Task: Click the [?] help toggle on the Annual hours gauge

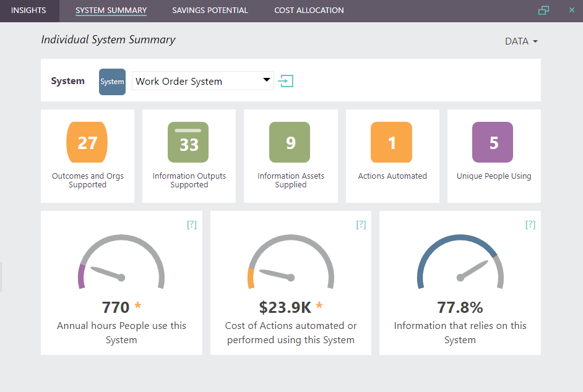Action: click(192, 224)
